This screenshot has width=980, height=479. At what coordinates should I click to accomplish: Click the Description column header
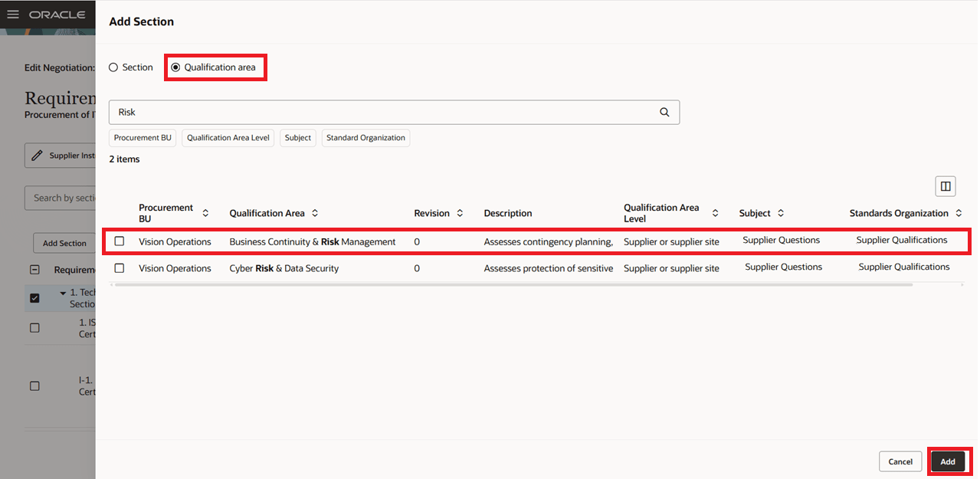pyautogui.click(x=508, y=213)
